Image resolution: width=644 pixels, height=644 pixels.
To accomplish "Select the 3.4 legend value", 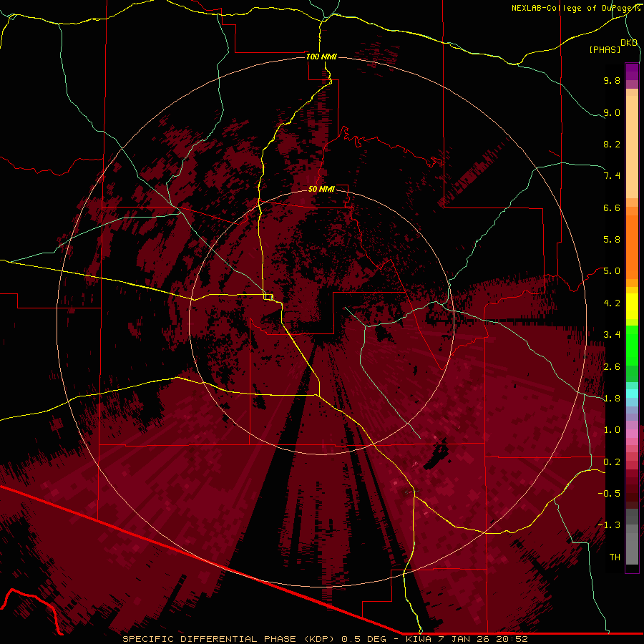I will (x=612, y=335).
